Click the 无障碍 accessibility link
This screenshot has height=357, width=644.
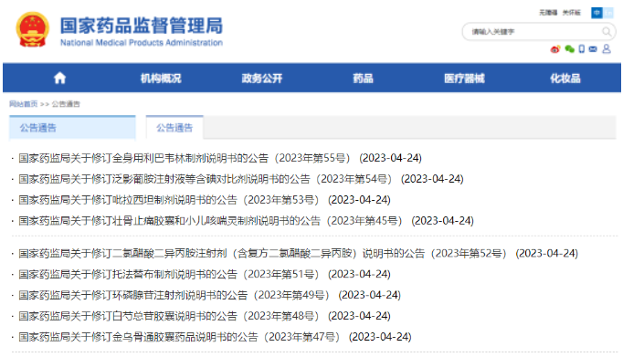[548, 13]
